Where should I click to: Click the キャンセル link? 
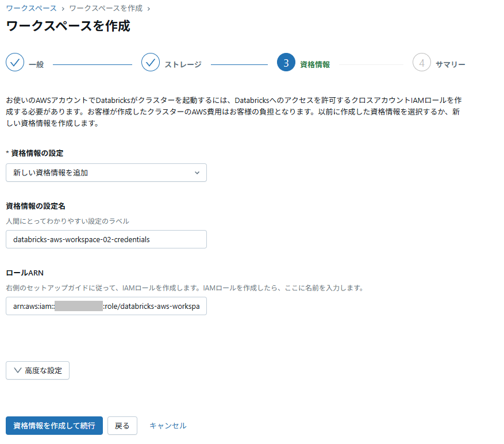pos(168,426)
